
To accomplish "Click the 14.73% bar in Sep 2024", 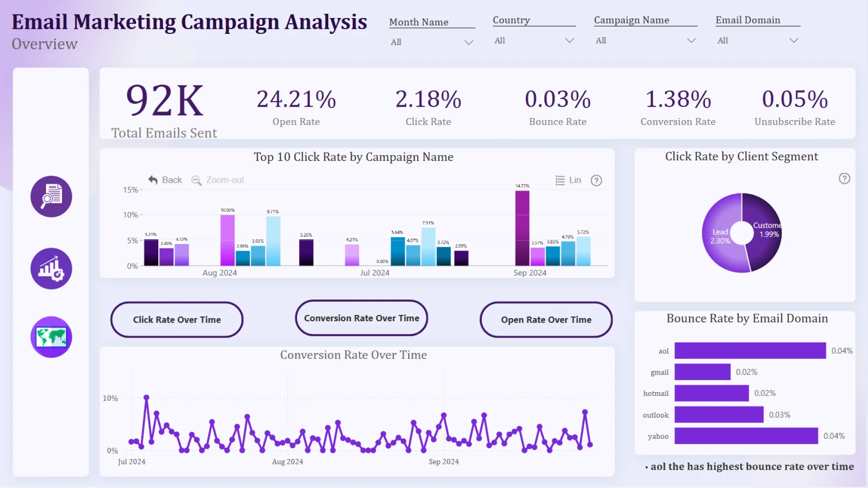I will click(522, 228).
